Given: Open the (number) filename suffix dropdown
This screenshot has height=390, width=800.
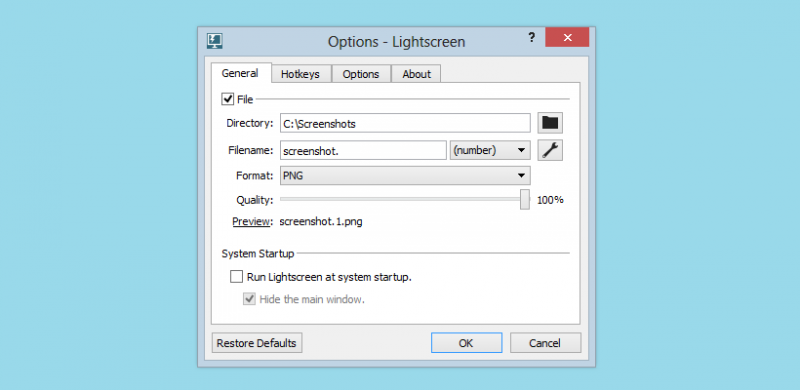Looking at the screenshot, I should (490, 150).
